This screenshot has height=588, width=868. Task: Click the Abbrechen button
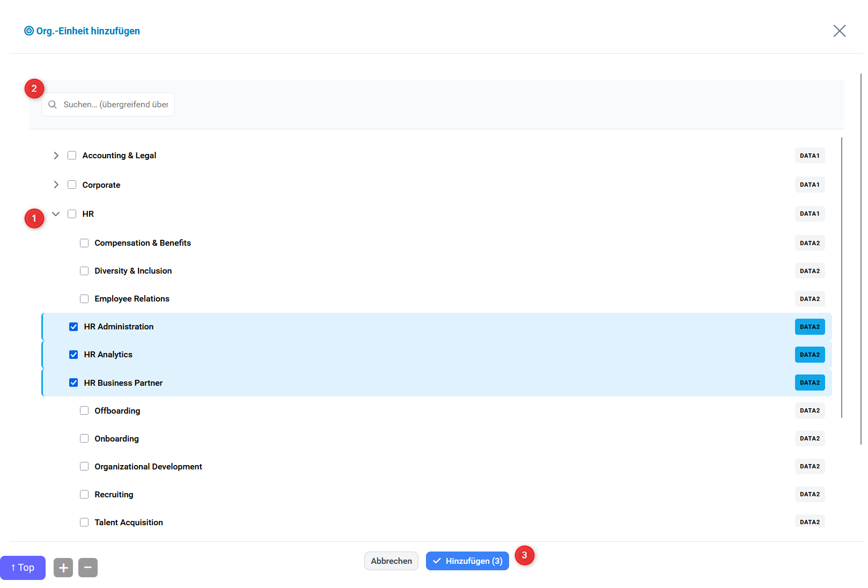click(391, 561)
